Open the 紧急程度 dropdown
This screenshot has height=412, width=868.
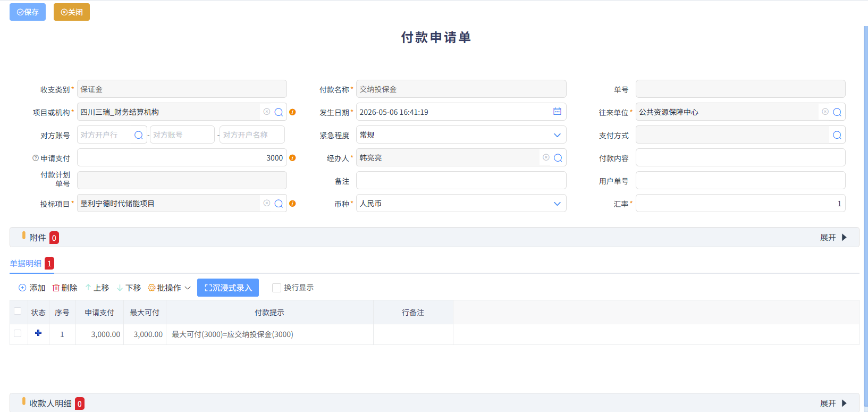tap(461, 134)
